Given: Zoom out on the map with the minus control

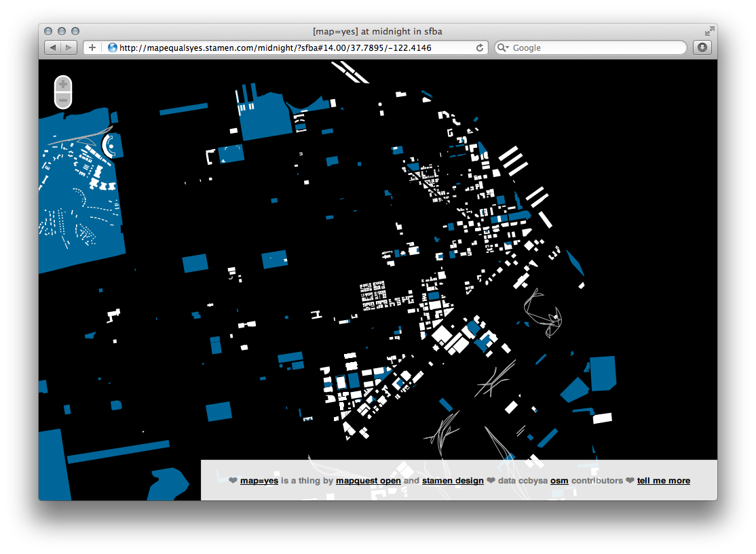Looking at the screenshot, I should 62,100.
